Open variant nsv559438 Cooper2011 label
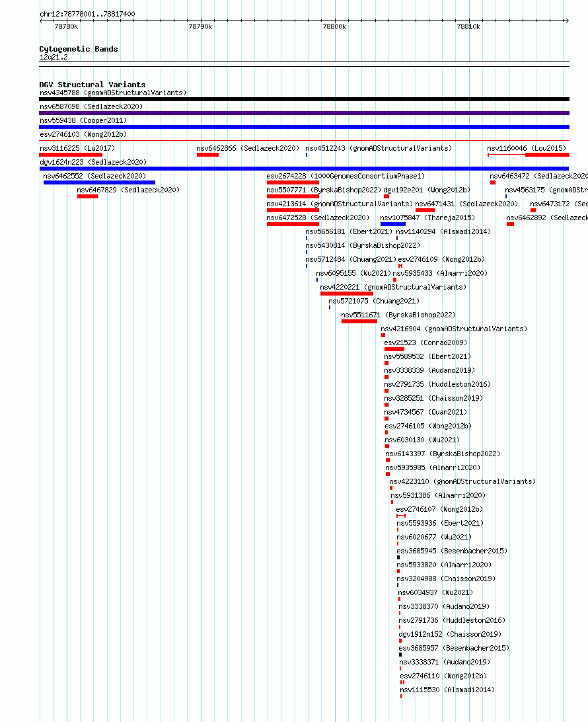This screenshot has width=588, height=722. [x=83, y=120]
